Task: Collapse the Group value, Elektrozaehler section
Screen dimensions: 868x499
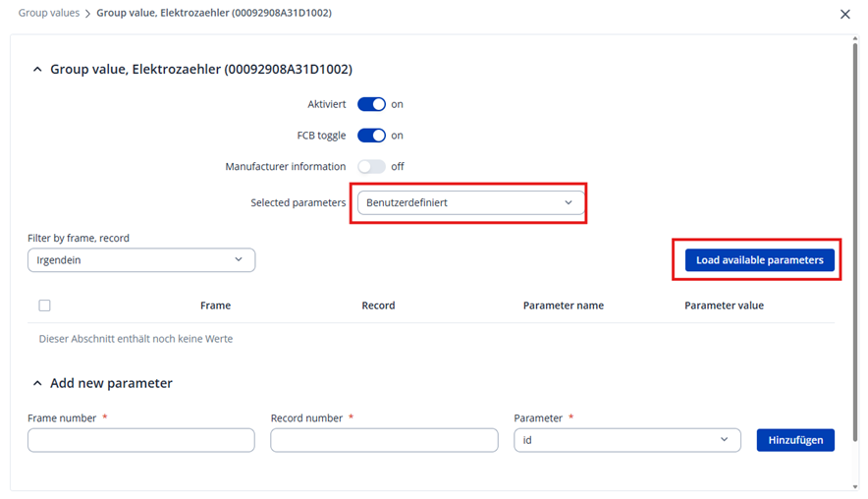Action: 38,70
